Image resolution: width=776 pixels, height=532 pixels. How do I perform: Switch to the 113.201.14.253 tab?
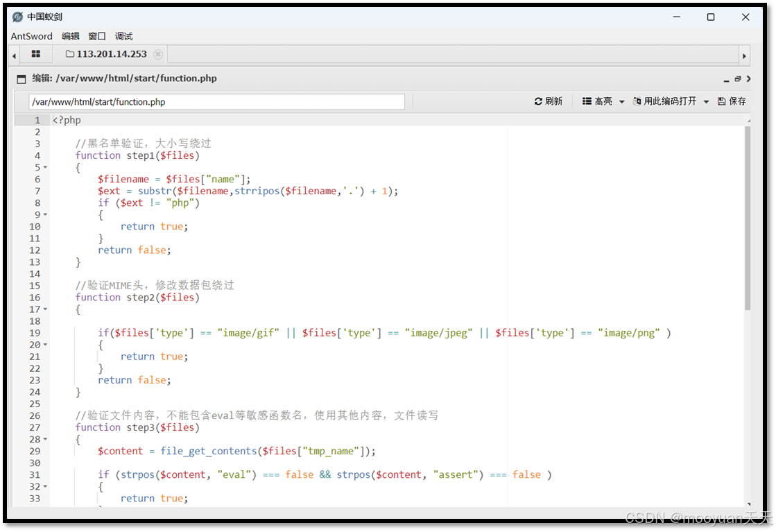click(112, 54)
